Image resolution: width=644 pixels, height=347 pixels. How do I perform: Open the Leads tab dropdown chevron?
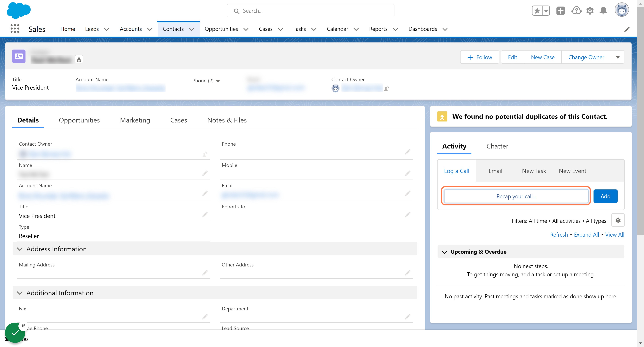pos(107,30)
